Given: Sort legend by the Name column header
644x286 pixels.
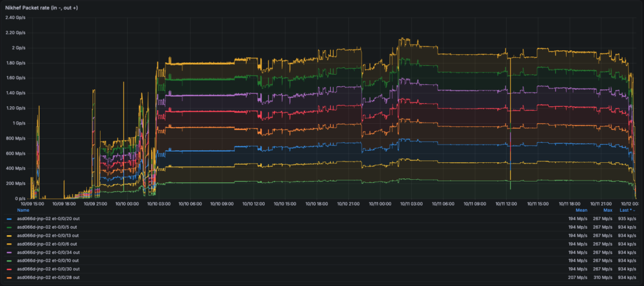Looking at the screenshot, I should click(23, 210).
